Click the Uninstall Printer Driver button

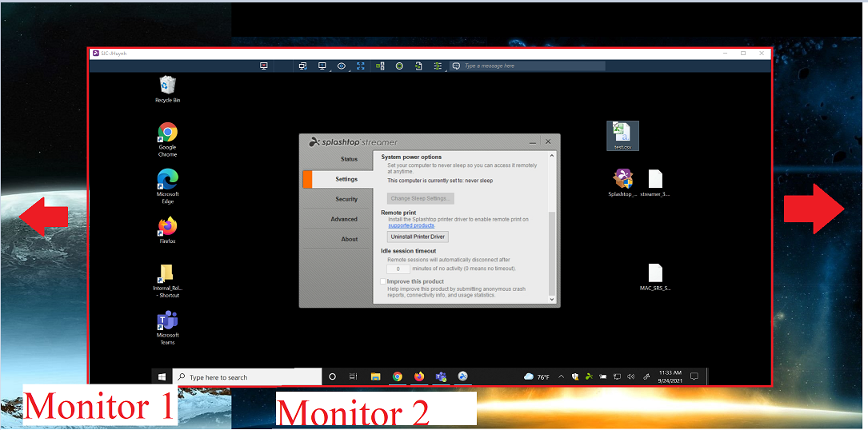tap(418, 237)
